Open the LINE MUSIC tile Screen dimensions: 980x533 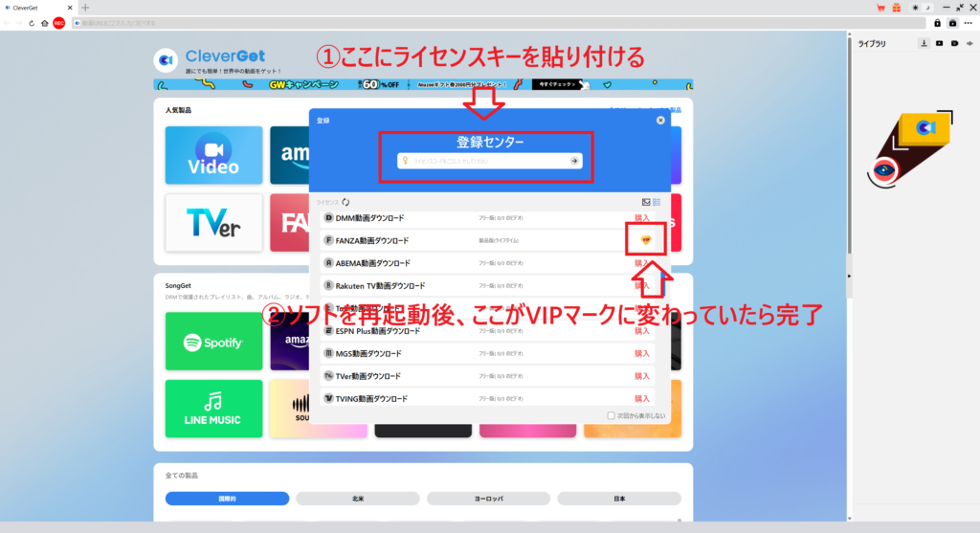pyautogui.click(x=213, y=409)
